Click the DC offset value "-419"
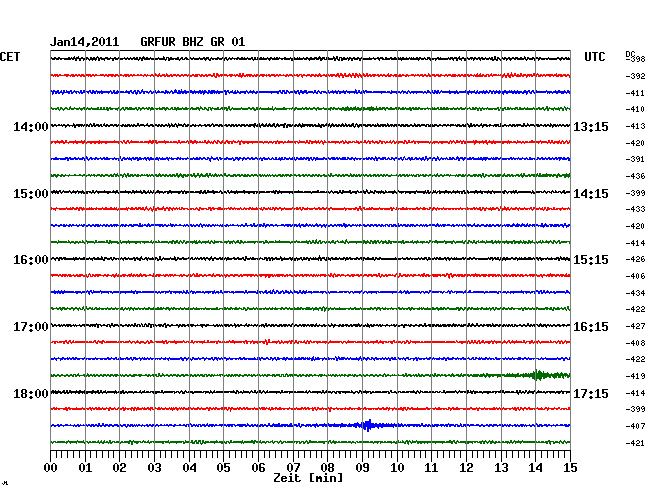Viewport: 650px width, 494px height. point(635,376)
